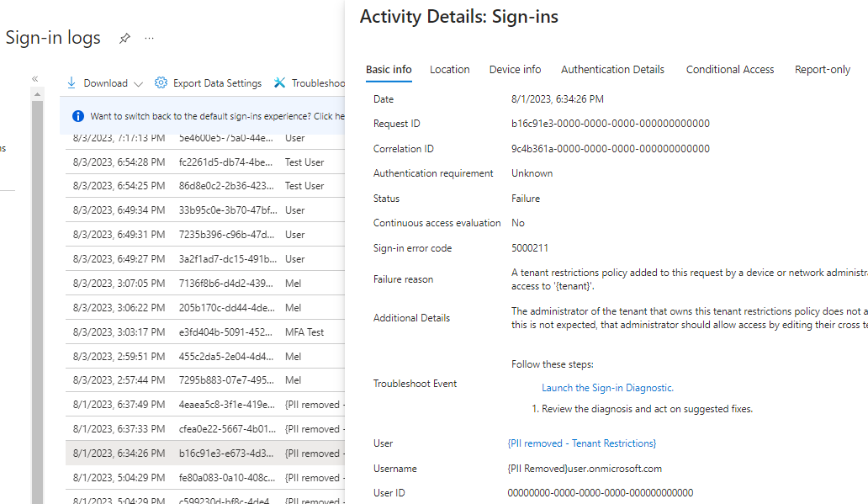
Task: Click the blue info icon in banner
Action: pyautogui.click(x=78, y=116)
